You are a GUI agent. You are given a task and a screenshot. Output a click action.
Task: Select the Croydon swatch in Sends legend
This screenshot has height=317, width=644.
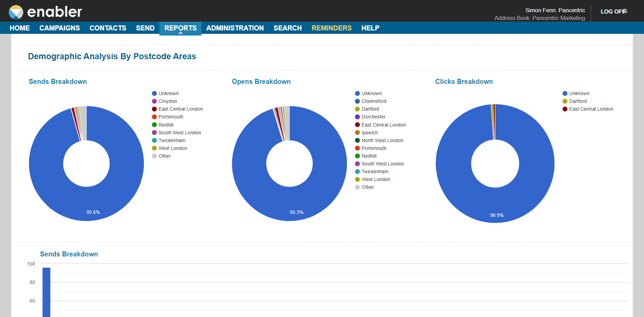(154, 101)
